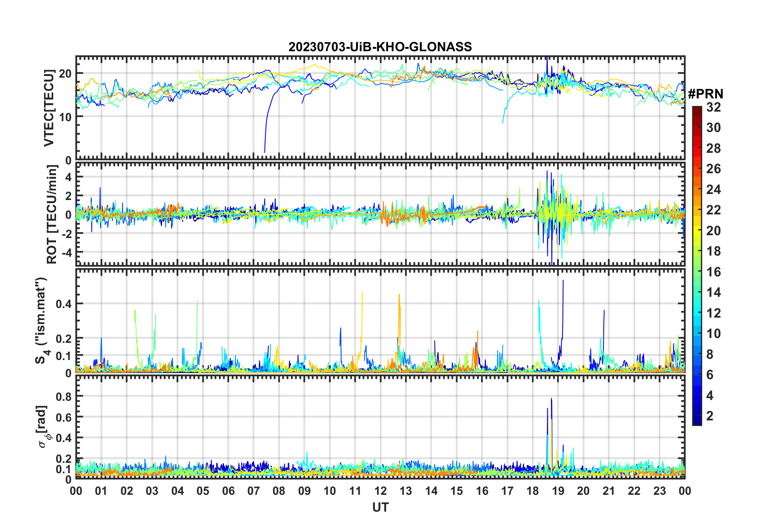Click colorbar tick label 18

(713, 251)
